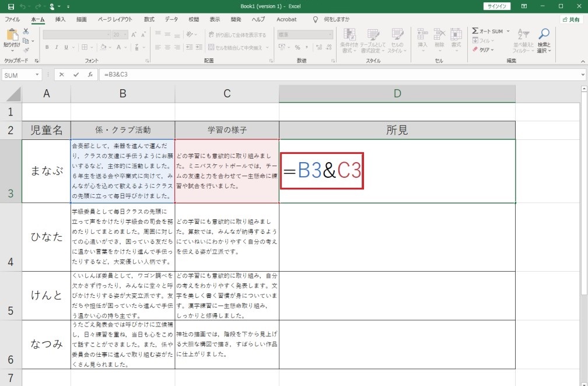The height and width of the screenshot is (386, 588).
Task: Open the customize Quick Access Toolbar arrow
Action: click(x=68, y=6)
